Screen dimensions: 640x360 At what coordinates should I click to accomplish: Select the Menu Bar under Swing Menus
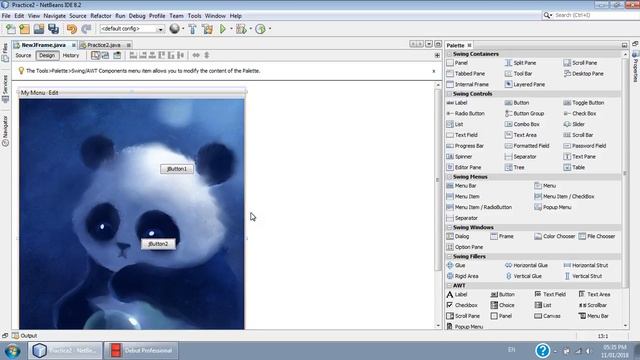[x=461, y=186]
